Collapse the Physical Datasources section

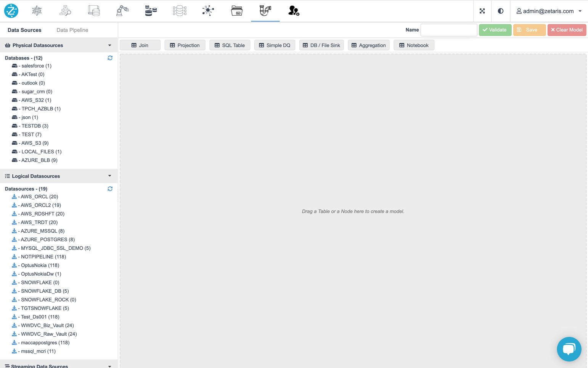(110, 45)
